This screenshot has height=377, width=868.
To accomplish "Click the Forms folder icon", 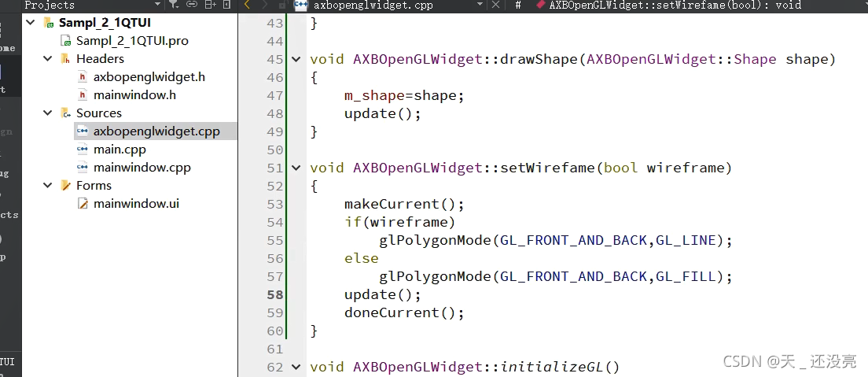I will (65, 186).
